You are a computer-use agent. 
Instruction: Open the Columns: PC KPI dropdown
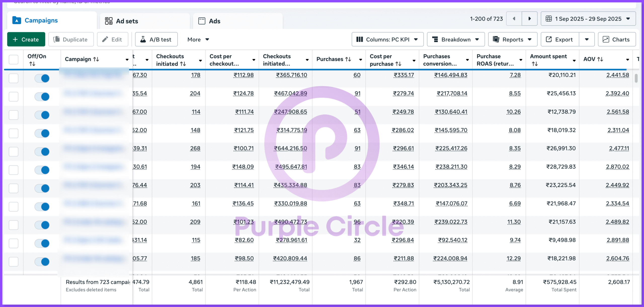(387, 40)
